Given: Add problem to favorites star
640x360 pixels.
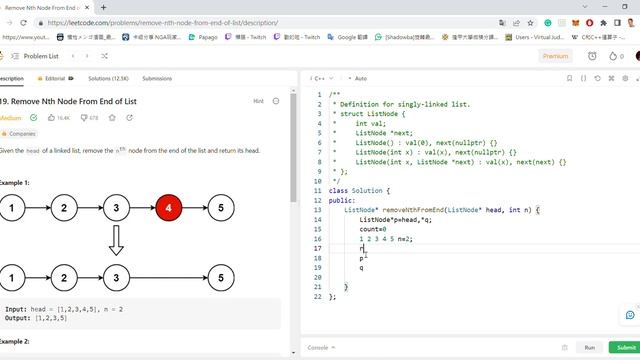Looking at the screenshot, I should pos(112,118).
